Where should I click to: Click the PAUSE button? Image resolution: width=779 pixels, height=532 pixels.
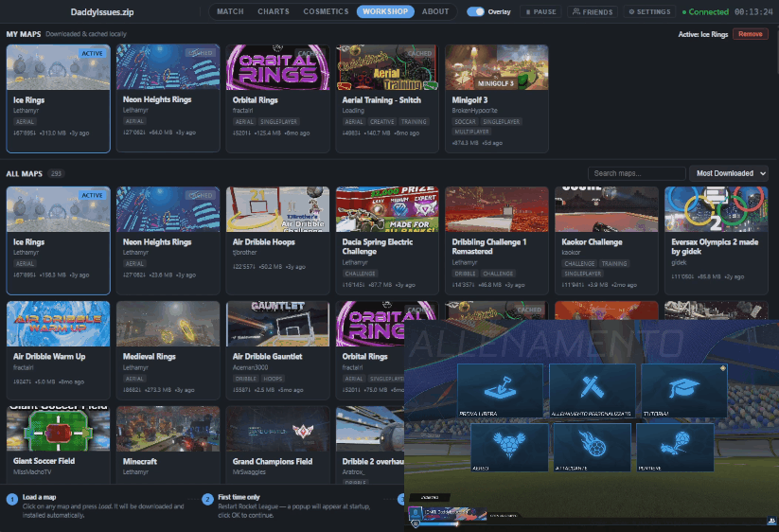(541, 11)
